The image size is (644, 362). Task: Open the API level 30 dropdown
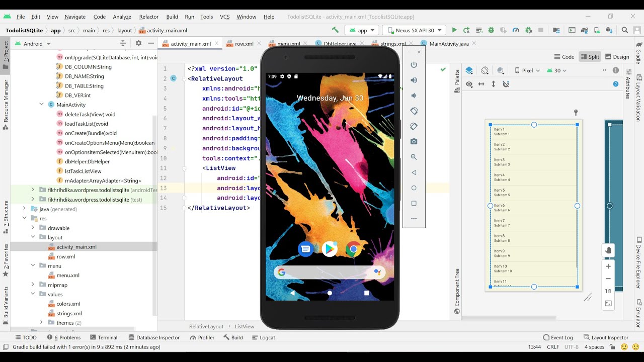click(x=556, y=70)
